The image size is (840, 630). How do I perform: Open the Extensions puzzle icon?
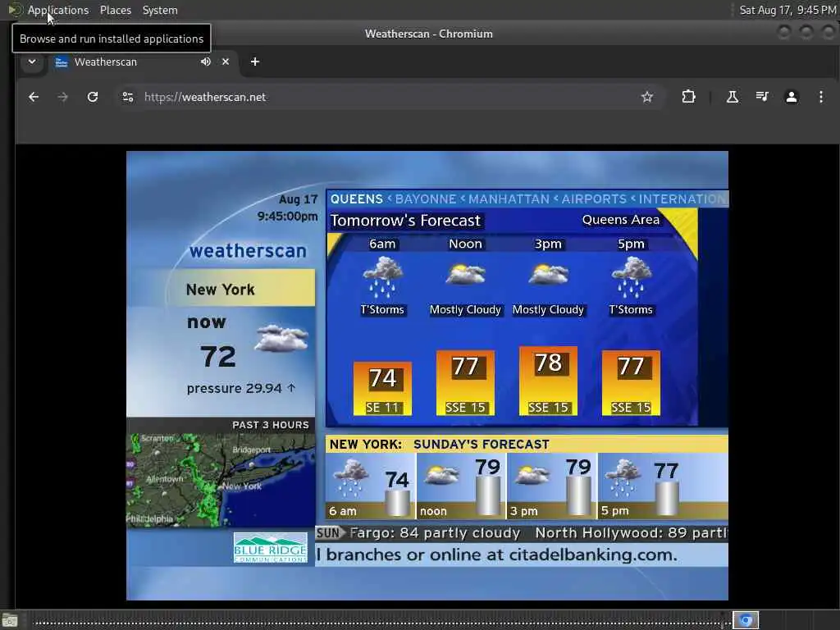pyautogui.click(x=688, y=97)
